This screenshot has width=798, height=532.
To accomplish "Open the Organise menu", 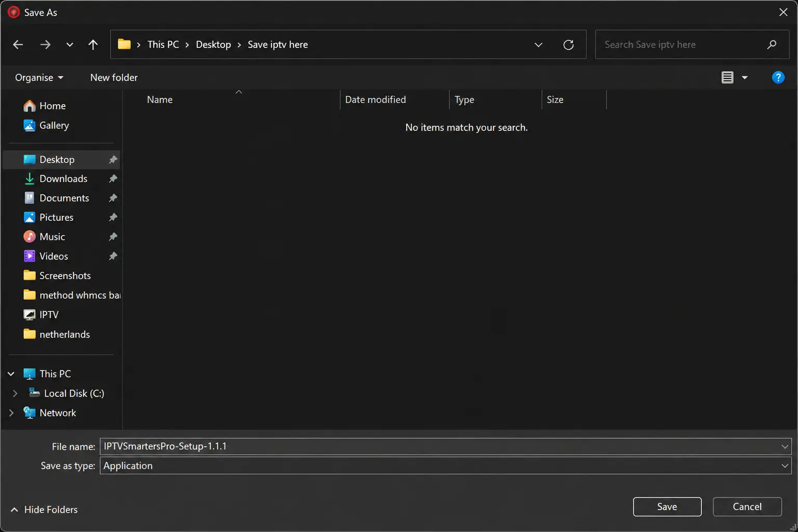I will point(39,77).
